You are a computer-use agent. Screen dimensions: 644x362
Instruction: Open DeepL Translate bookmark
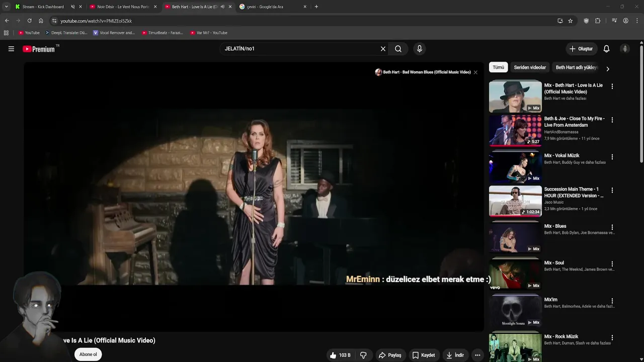pos(66,33)
